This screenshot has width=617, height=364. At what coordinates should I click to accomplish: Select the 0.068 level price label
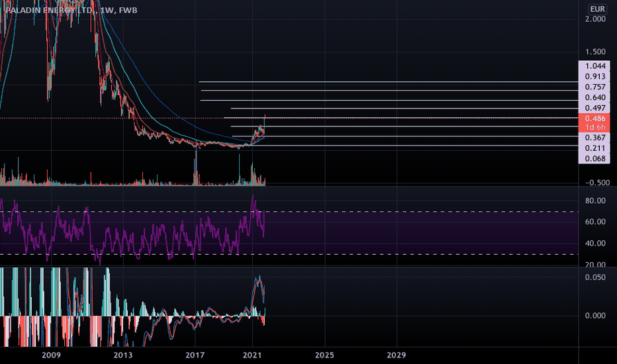pyautogui.click(x=594, y=159)
